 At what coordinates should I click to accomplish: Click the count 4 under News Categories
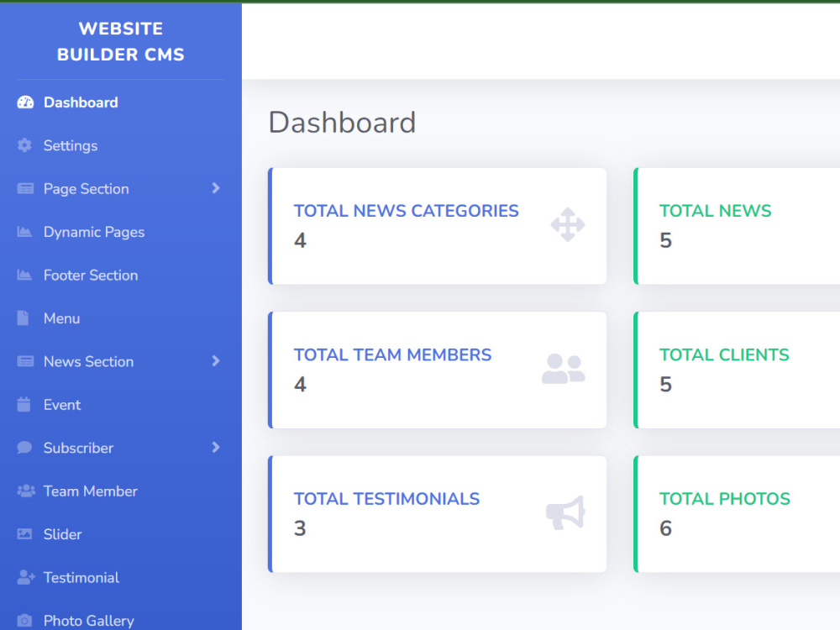300,240
